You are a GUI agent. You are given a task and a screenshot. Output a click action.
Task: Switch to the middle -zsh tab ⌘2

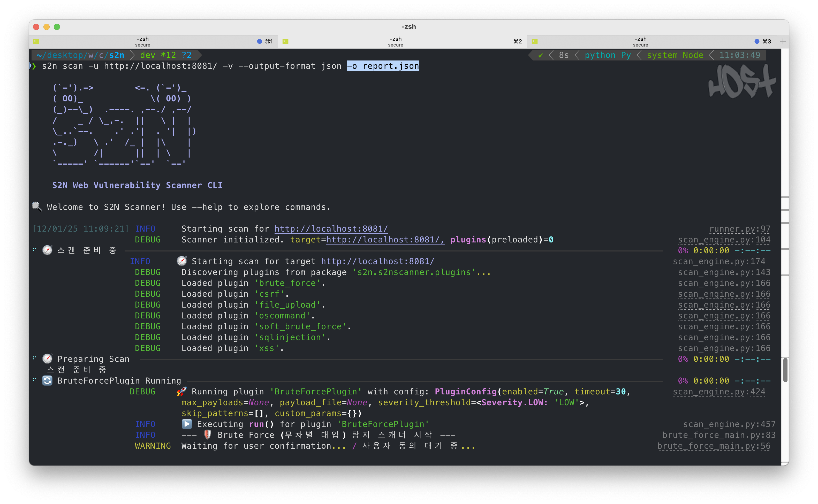[x=395, y=41]
